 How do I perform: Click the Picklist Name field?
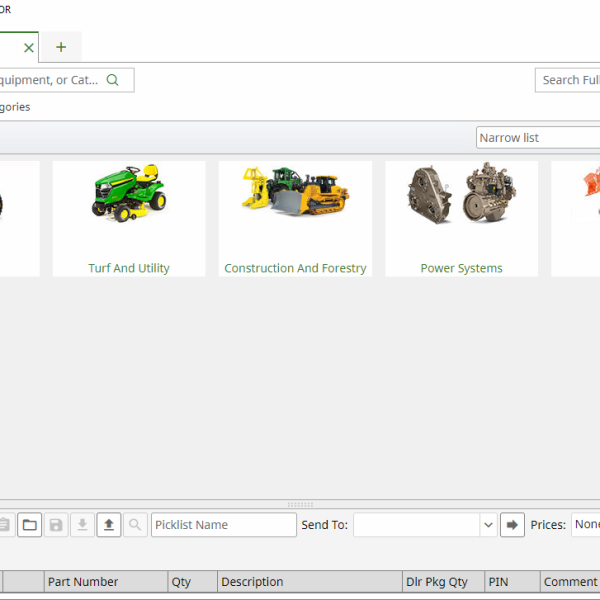click(x=224, y=525)
